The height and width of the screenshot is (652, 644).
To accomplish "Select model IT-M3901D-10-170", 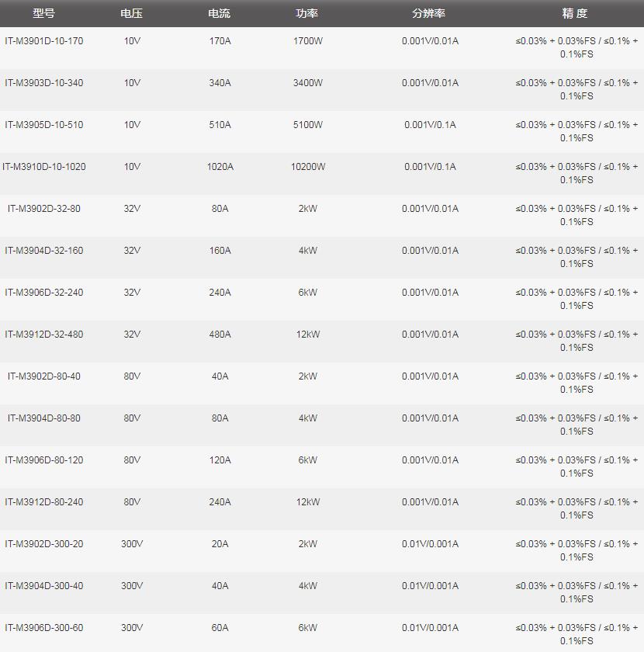I will point(43,41).
